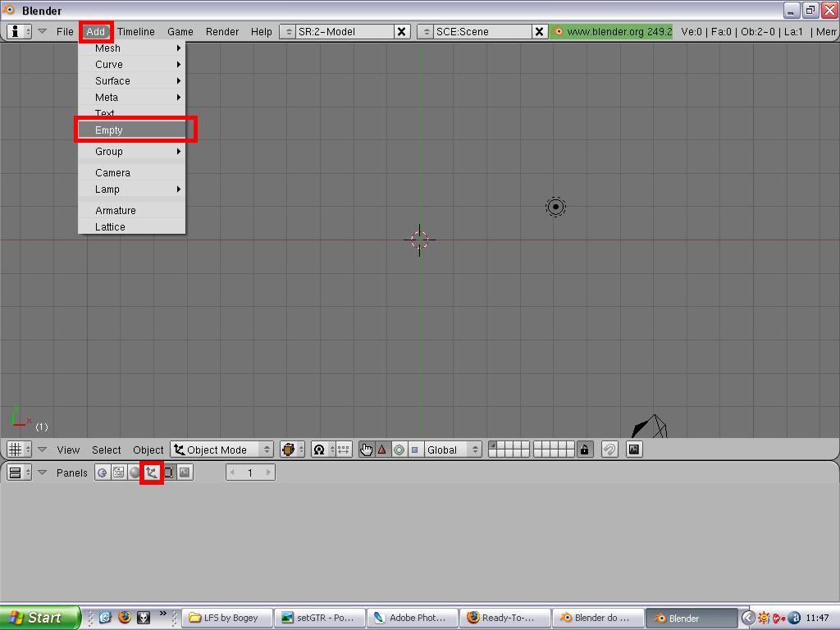840x630 pixels.
Task: Open the Help menu
Action: click(x=262, y=32)
